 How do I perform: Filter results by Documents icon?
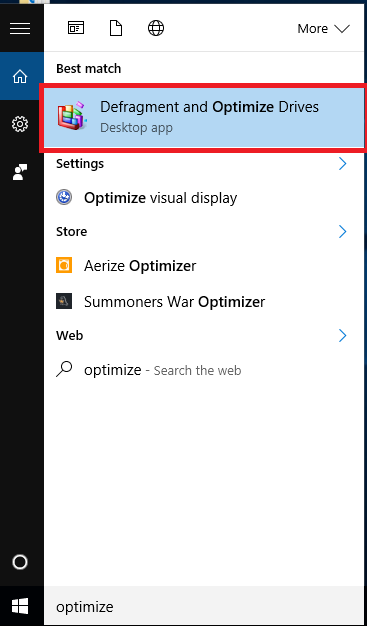[x=116, y=28]
